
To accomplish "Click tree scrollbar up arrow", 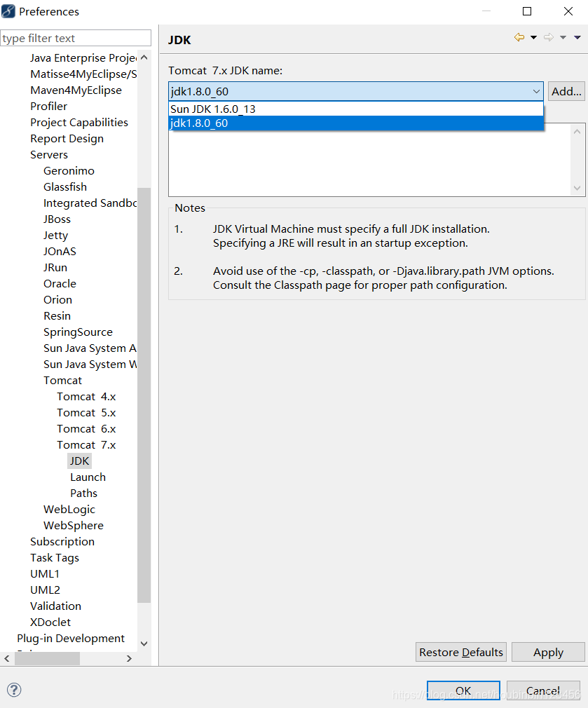I will point(144,57).
